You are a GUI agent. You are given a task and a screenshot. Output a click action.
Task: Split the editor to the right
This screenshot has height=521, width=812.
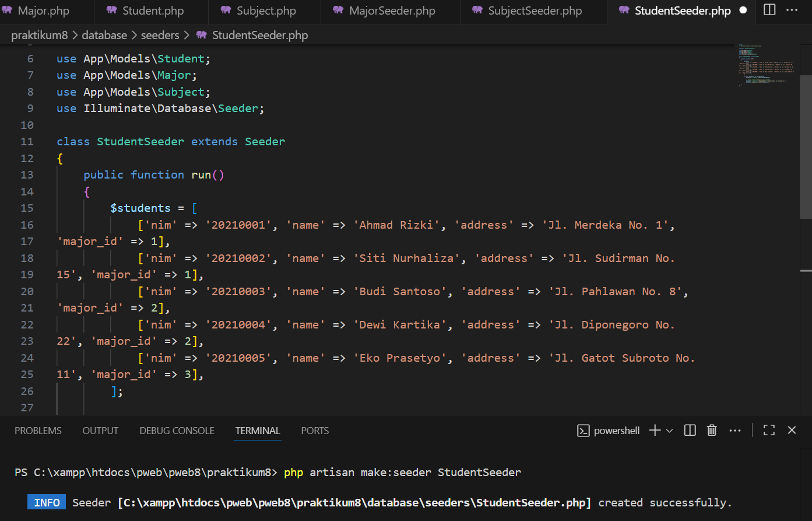coord(769,10)
